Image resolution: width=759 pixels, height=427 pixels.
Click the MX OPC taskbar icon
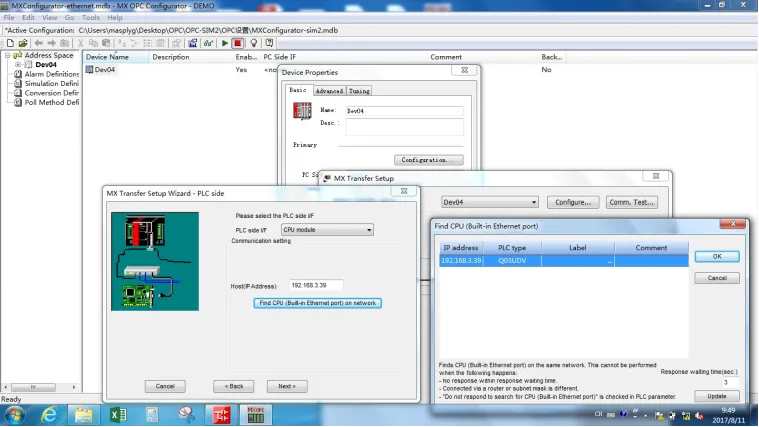click(256, 415)
